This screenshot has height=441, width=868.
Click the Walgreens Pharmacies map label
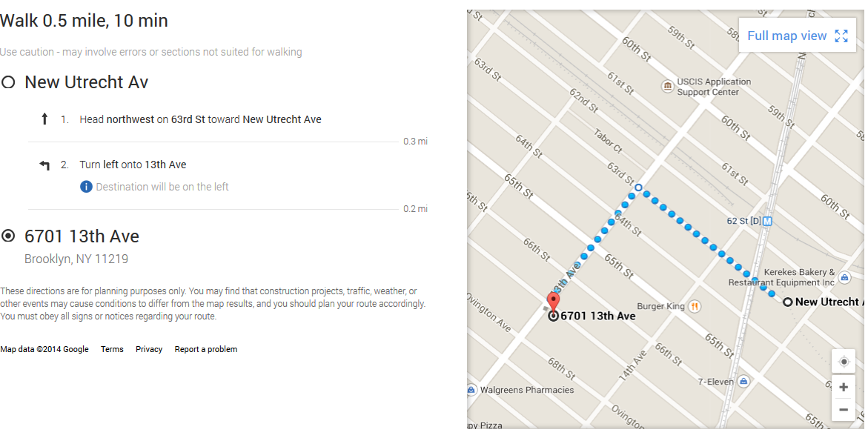(x=527, y=390)
